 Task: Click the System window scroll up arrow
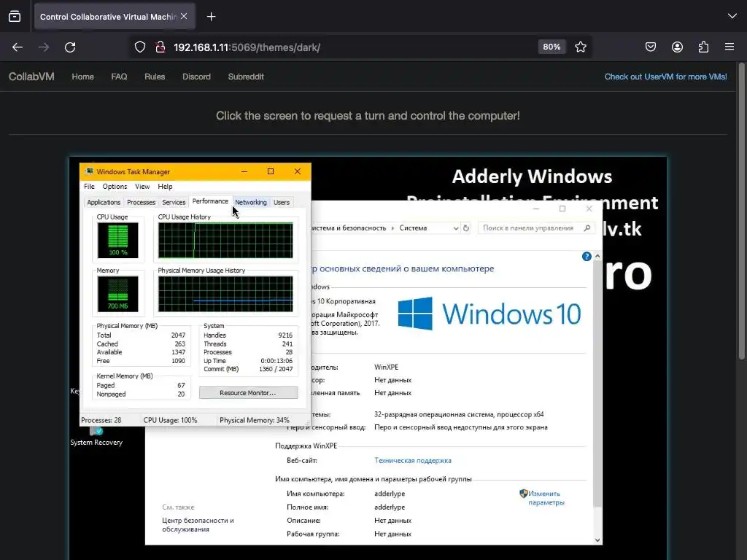pyautogui.click(x=597, y=256)
